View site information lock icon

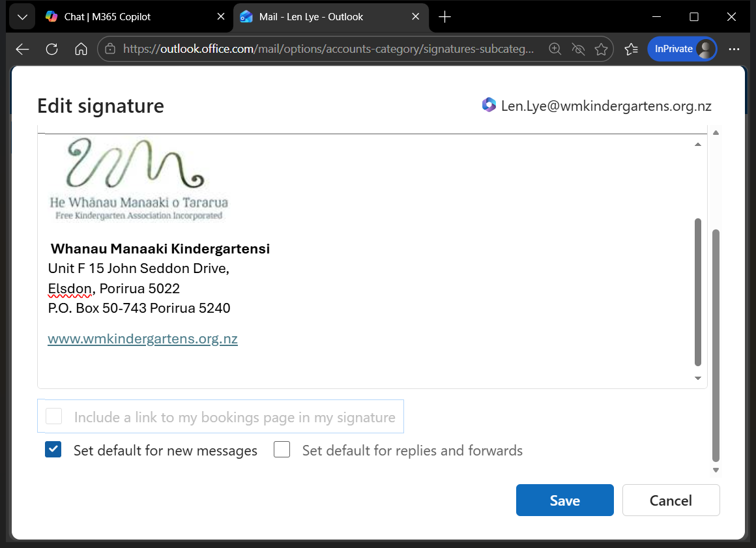(110, 49)
